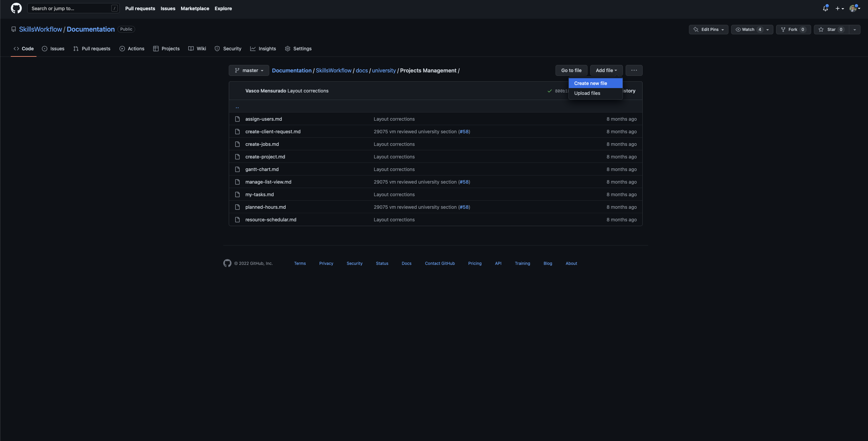Click the gantt-chart.md file icon
The image size is (868, 441).
(237, 169)
